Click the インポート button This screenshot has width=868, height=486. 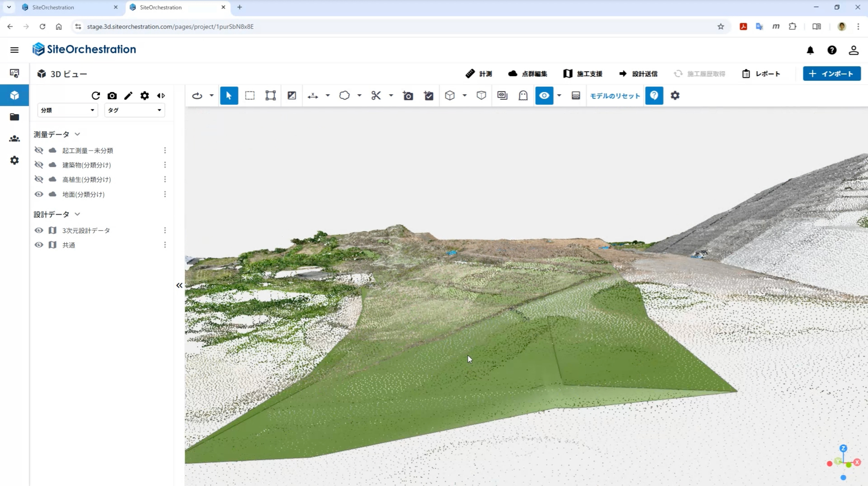[x=832, y=74]
